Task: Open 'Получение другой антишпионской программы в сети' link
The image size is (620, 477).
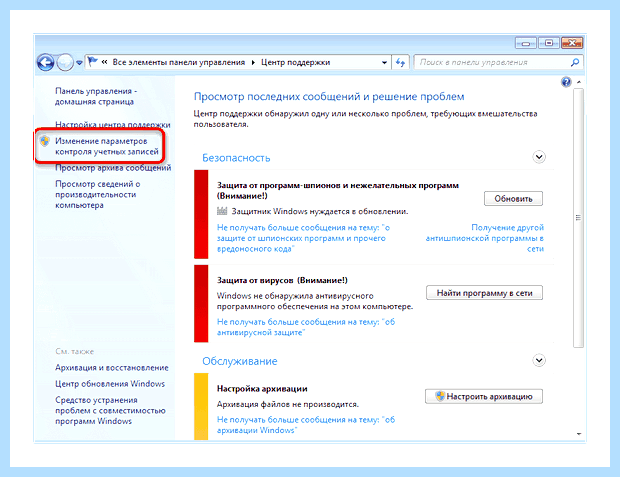Action: click(484, 238)
